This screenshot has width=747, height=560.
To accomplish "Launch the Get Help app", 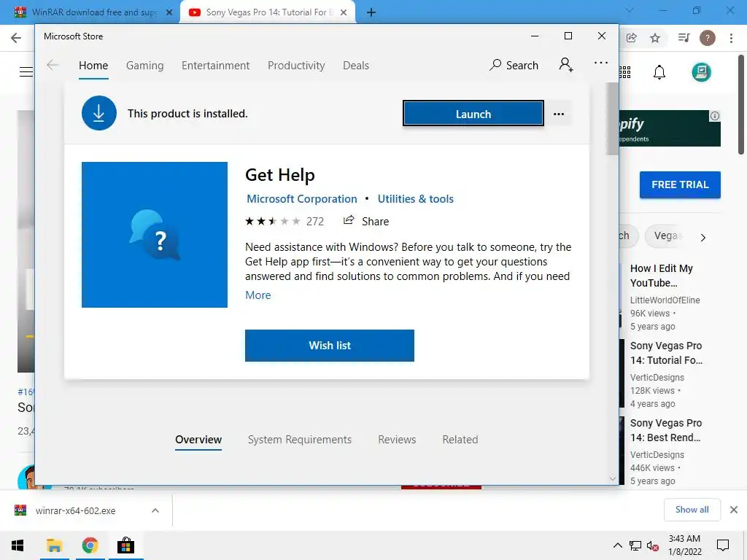I will 473,113.
